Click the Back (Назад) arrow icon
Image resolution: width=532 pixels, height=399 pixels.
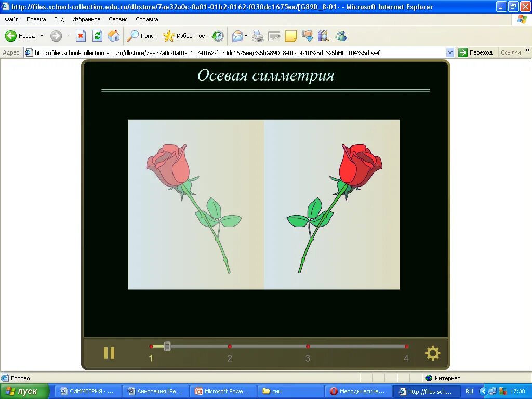tap(10, 36)
